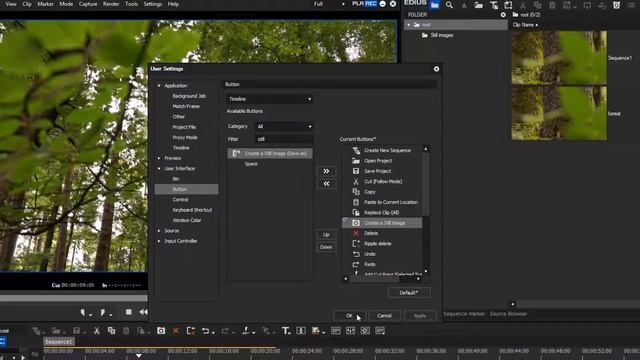Screen dimensions: 640x360
Task: Click the add-to-current-buttons double right arrow
Action: click(326, 171)
